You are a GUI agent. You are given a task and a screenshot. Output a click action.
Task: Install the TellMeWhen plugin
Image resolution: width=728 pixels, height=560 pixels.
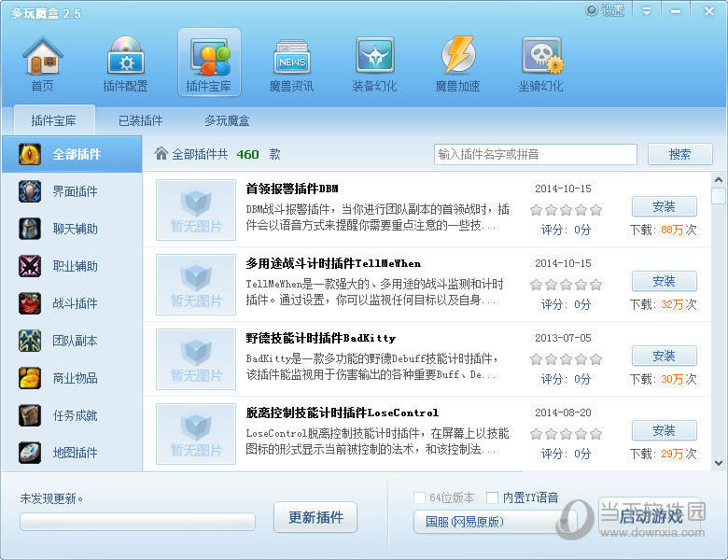[665, 281]
